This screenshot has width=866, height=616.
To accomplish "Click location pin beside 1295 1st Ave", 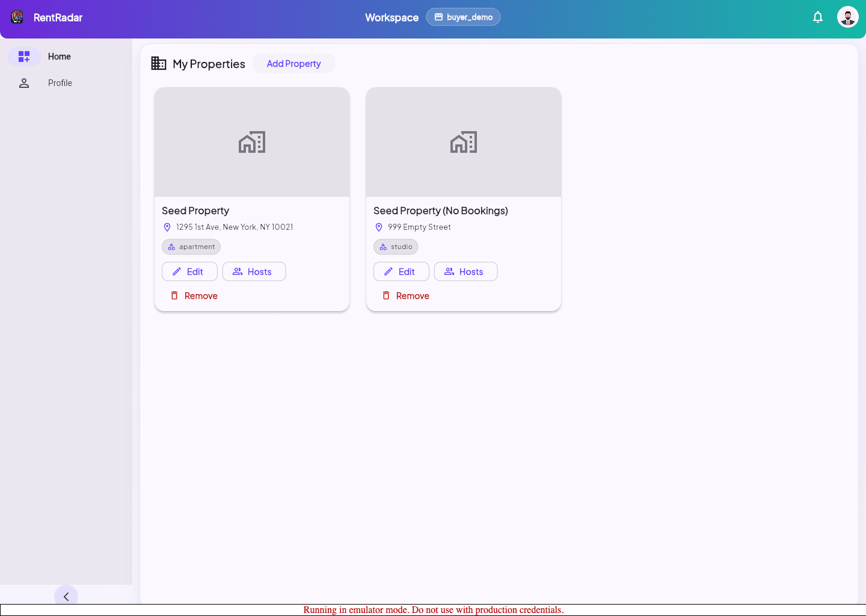I will click(167, 227).
